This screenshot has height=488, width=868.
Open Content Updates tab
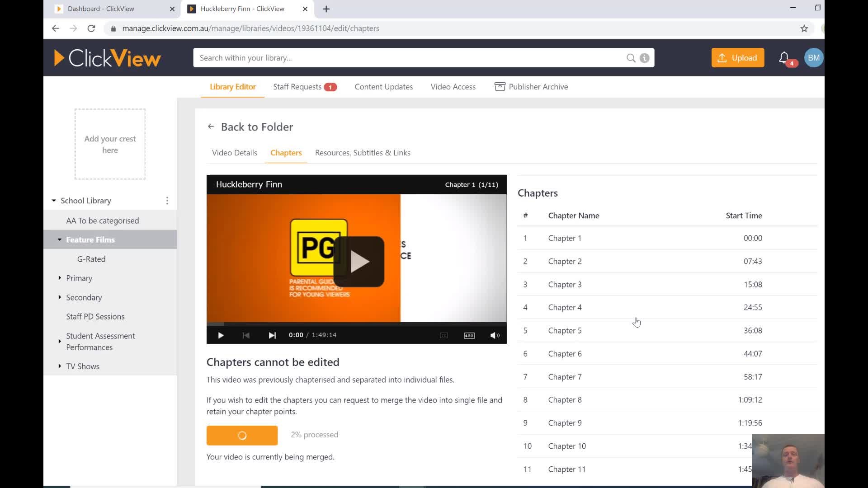click(x=383, y=87)
